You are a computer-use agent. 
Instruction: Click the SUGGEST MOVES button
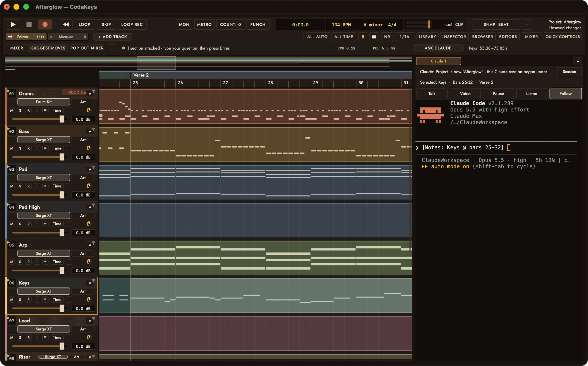(x=48, y=48)
